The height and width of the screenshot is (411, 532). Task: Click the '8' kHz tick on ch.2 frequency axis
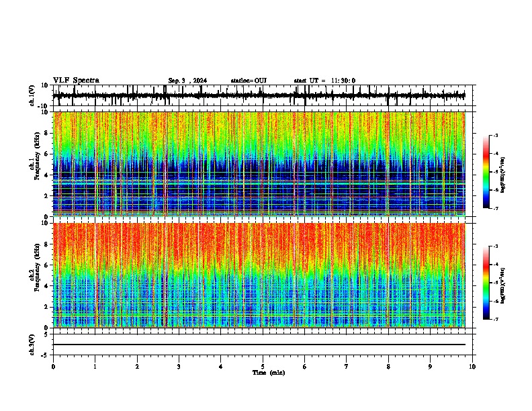point(47,244)
